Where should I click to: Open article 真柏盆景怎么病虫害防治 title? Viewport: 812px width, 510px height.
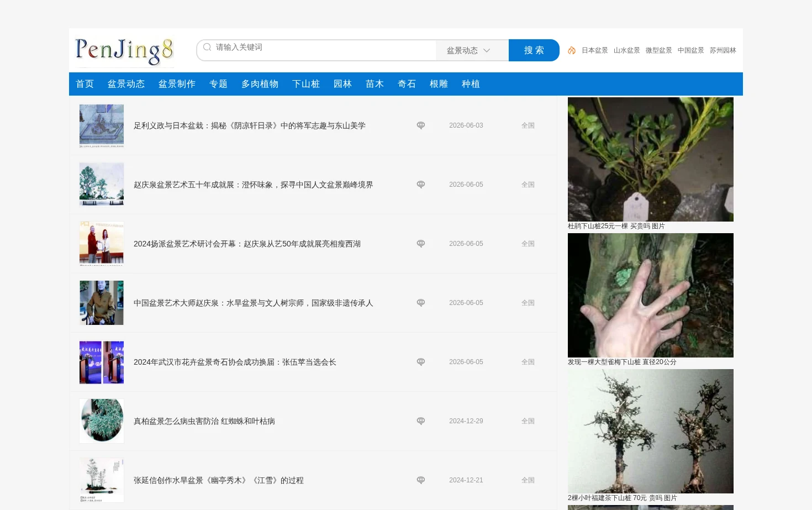204,421
